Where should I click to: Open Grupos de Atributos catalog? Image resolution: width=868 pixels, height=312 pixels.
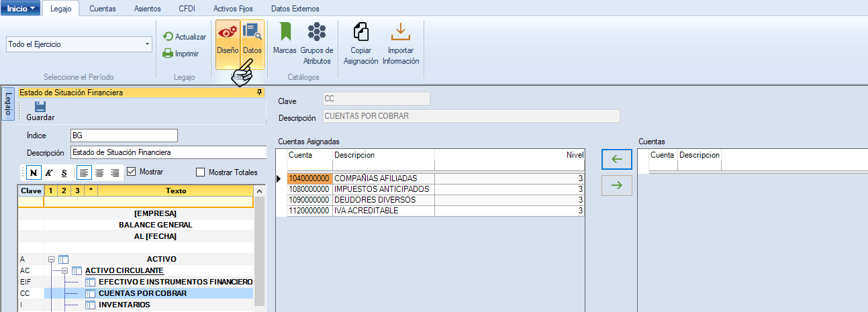(x=316, y=32)
